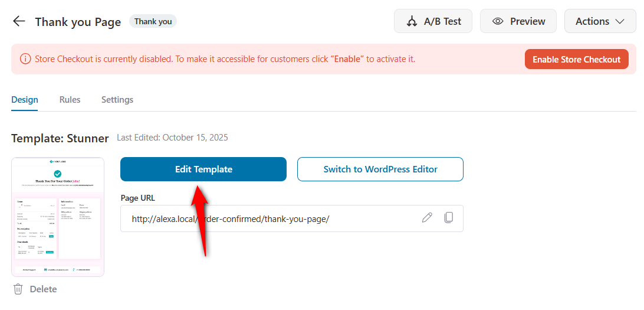Click the "Thank you Page" title
This screenshot has height=310, width=644.
coord(78,22)
